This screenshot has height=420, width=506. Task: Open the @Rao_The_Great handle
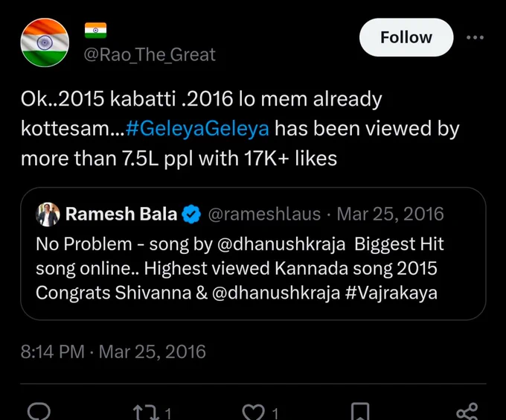tap(150, 54)
